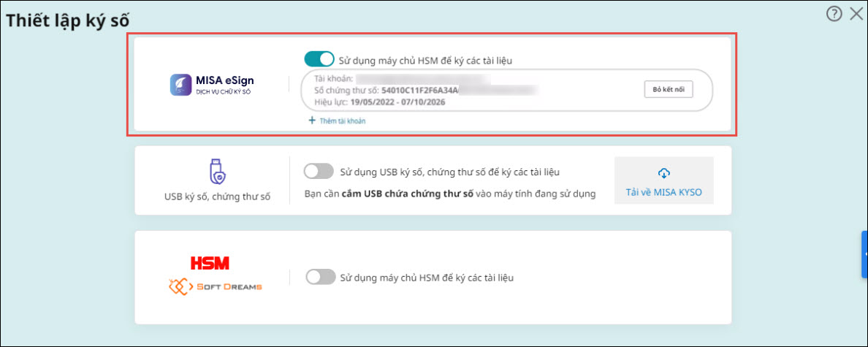Click the Thêm tài khoản link
The height and width of the screenshot is (347, 868).
[342, 121]
